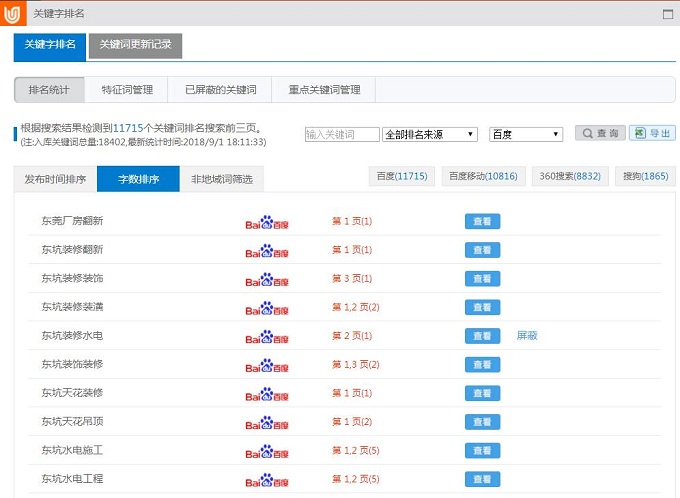
Task: Select the 特征词管理 tab
Action: point(127,90)
